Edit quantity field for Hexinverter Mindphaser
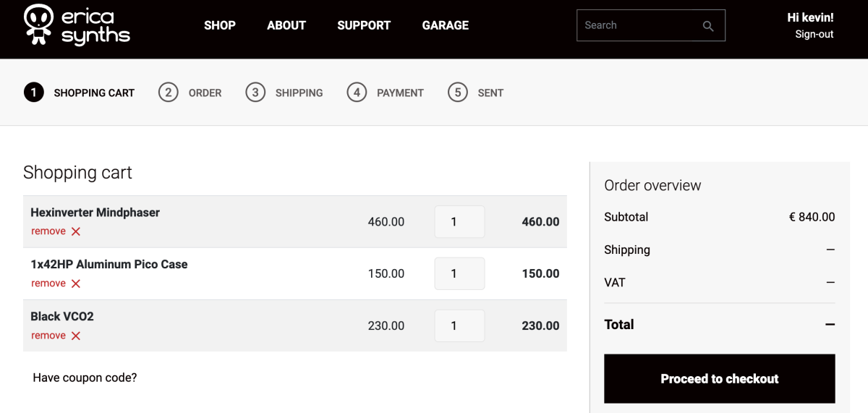 459,222
